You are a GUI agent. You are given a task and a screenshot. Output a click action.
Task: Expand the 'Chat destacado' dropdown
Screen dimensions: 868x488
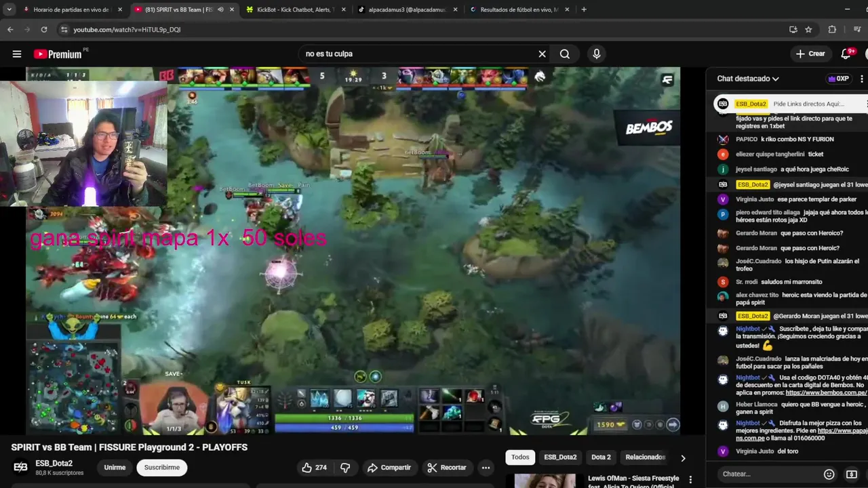coord(748,79)
